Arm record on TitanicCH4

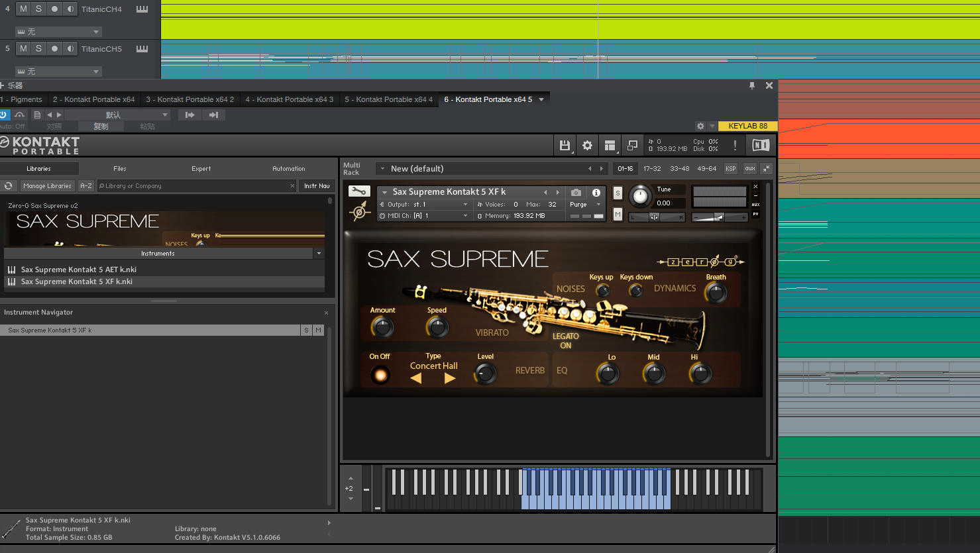(54, 9)
